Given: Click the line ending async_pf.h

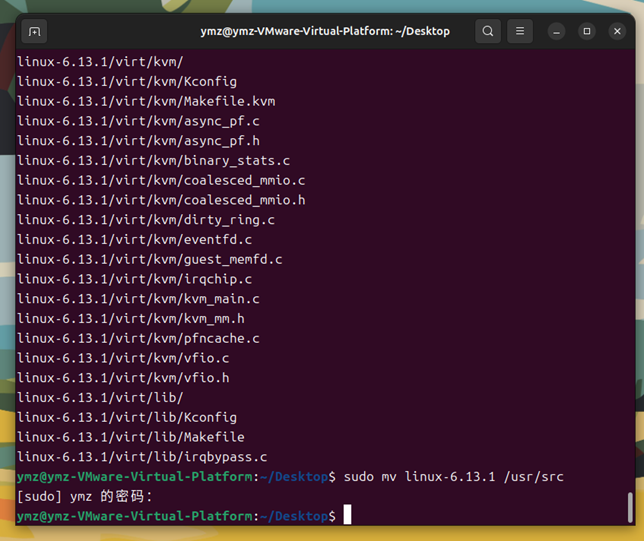Looking at the screenshot, I should pyautogui.click(x=138, y=140).
